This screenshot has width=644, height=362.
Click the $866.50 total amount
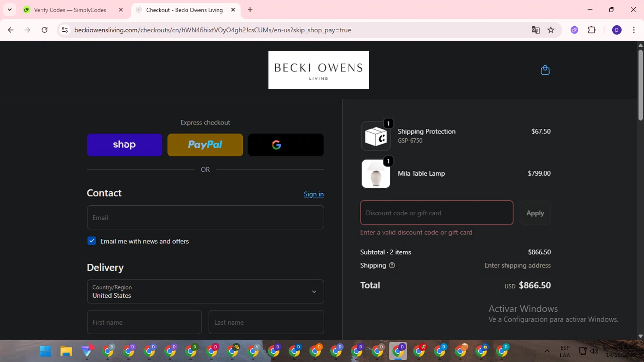pos(535,285)
